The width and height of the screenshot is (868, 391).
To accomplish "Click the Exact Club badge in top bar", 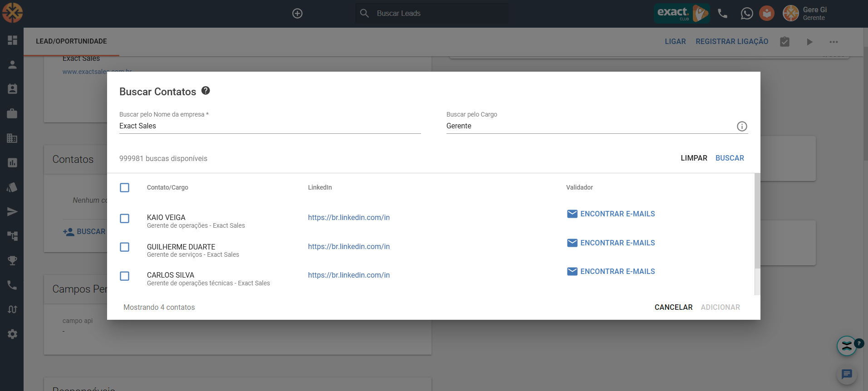I will (682, 13).
